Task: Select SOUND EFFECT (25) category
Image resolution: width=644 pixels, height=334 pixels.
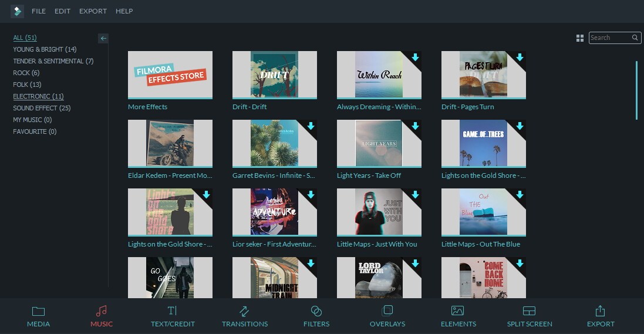Action: 42,108
